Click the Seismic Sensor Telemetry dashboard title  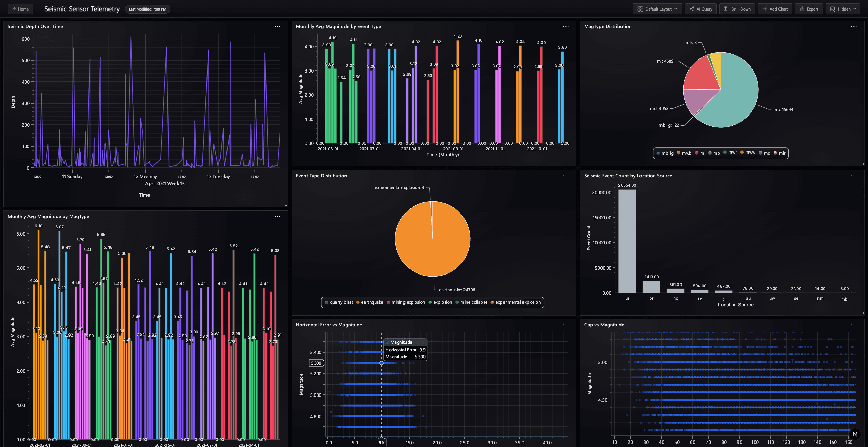tap(82, 9)
